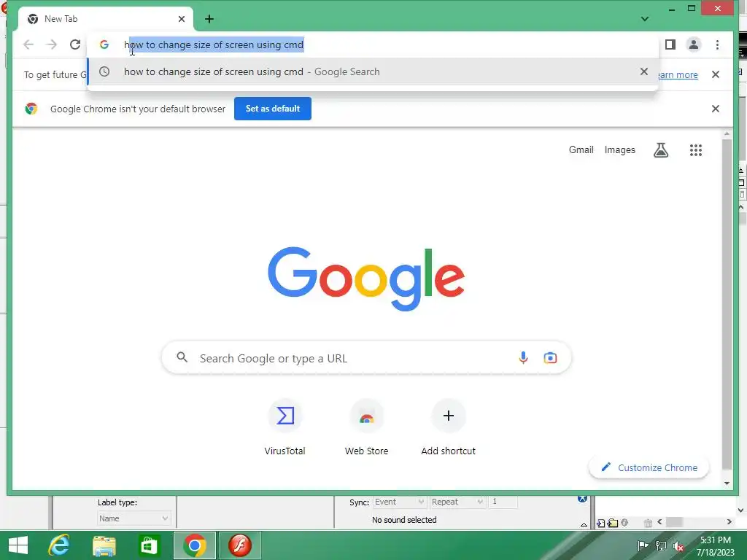Click the repeat count field showing 1
Viewport: 747px width, 560px height.
tap(503, 502)
